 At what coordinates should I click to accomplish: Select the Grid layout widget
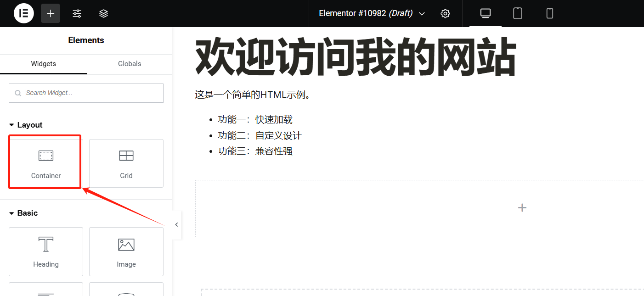tap(126, 163)
